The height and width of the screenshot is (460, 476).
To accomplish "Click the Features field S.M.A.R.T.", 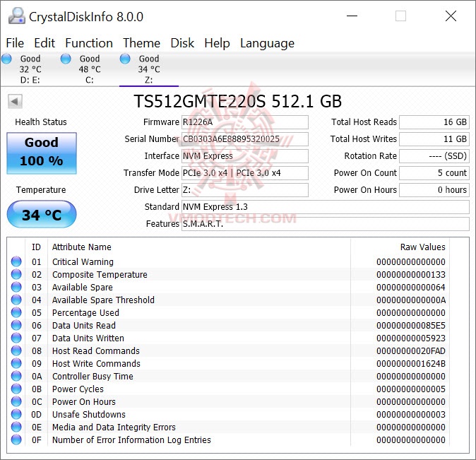I will (326, 224).
